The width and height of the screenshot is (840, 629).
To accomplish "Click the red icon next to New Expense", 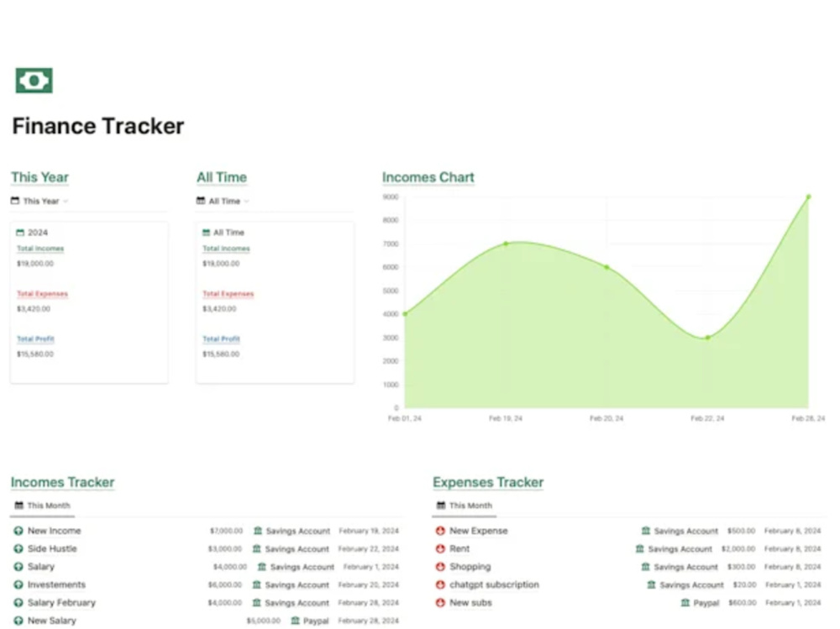I will pyautogui.click(x=440, y=531).
